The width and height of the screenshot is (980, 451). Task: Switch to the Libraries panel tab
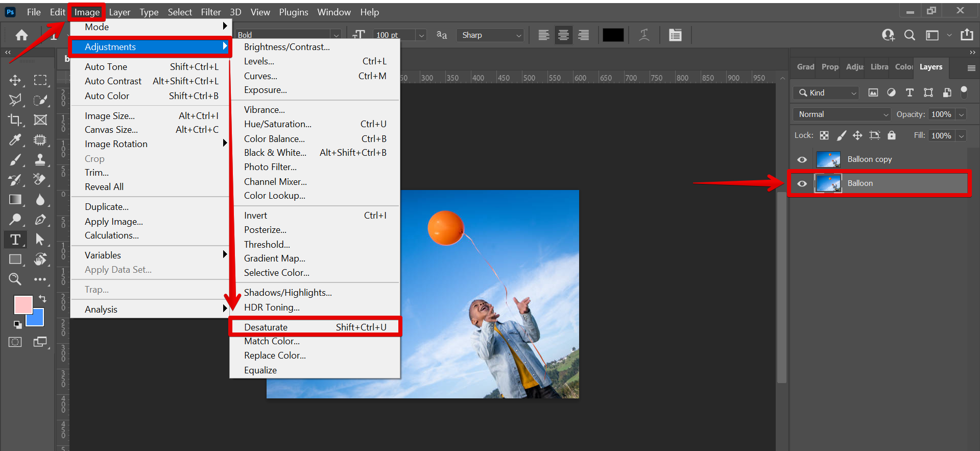pos(879,67)
